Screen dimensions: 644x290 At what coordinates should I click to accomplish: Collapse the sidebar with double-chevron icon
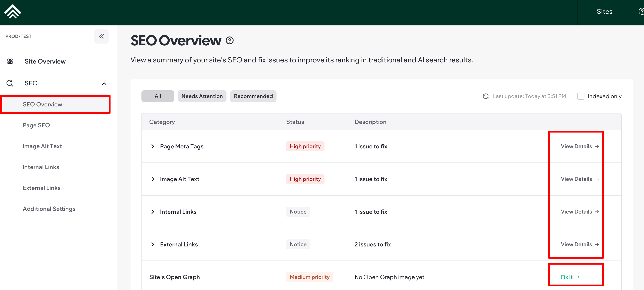(x=101, y=37)
